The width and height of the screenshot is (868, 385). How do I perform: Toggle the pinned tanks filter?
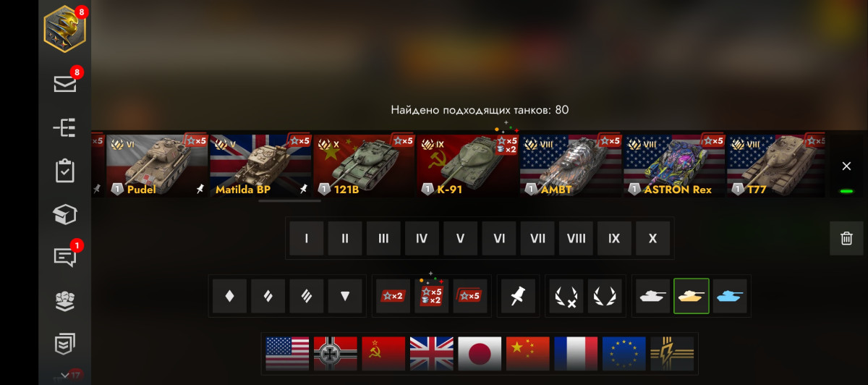[519, 296]
